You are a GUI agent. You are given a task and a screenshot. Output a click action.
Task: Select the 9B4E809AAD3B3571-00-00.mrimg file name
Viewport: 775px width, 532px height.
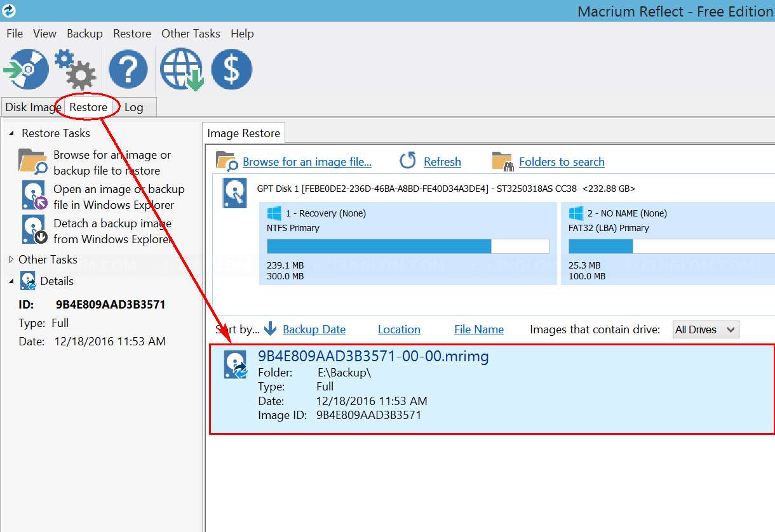coord(374,357)
